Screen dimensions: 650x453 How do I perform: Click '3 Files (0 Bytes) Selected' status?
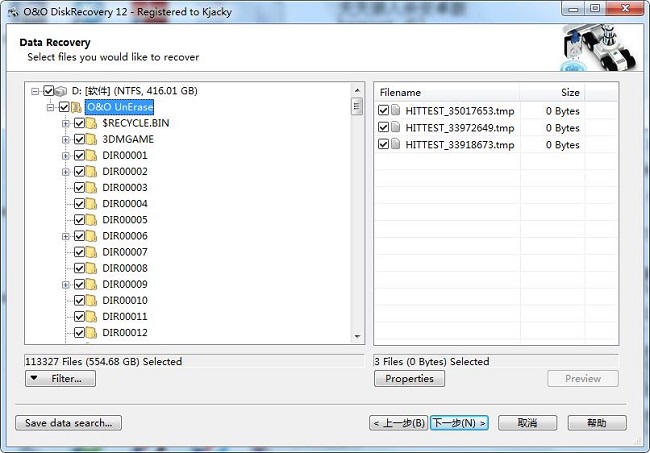click(x=432, y=361)
